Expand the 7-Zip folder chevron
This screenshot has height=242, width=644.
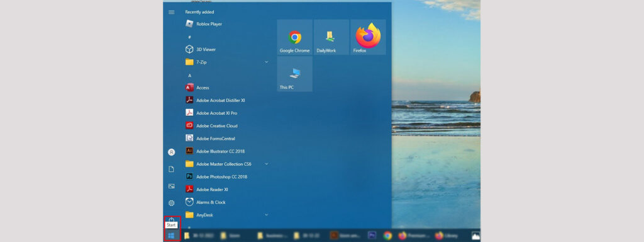(266, 62)
